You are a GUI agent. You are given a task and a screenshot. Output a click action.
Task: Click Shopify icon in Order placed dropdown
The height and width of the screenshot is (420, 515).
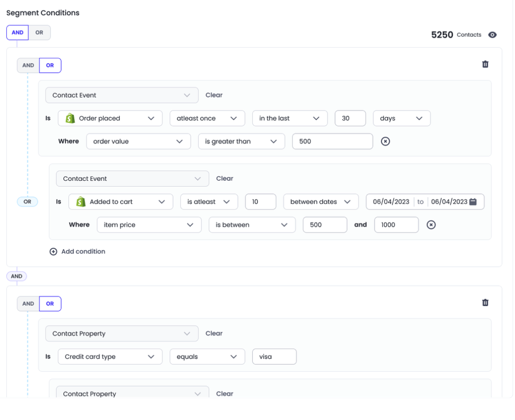(70, 119)
